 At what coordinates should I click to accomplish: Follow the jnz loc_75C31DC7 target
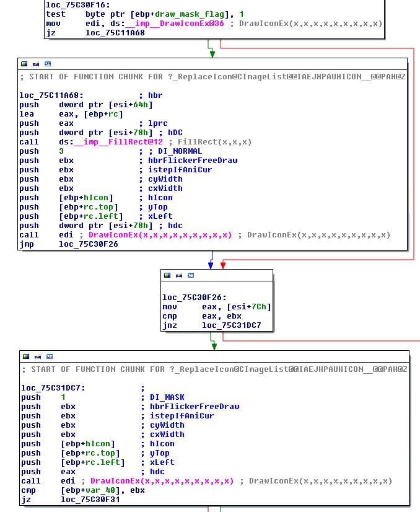tap(232, 325)
